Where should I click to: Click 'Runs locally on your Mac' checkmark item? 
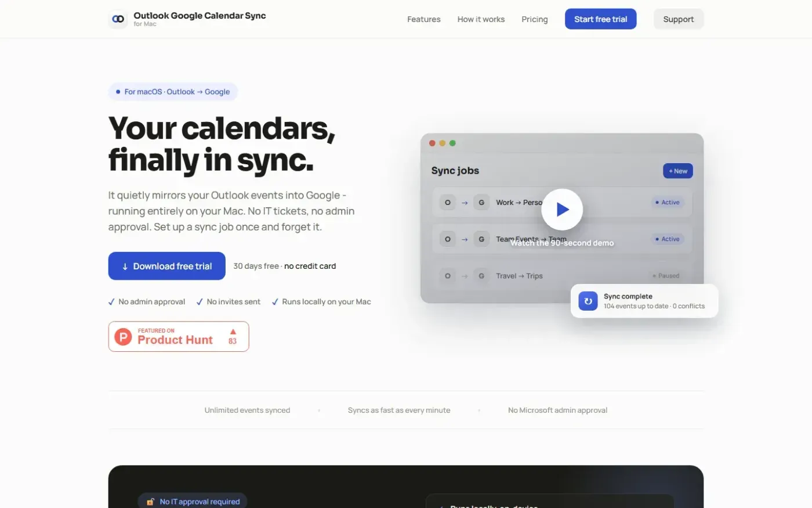(x=321, y=302)
